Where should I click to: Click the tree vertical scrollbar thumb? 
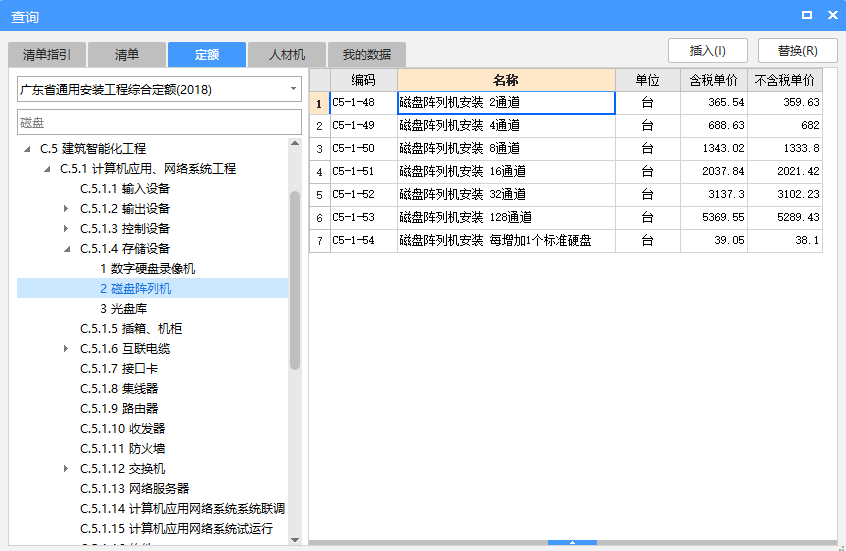[295, 280]
